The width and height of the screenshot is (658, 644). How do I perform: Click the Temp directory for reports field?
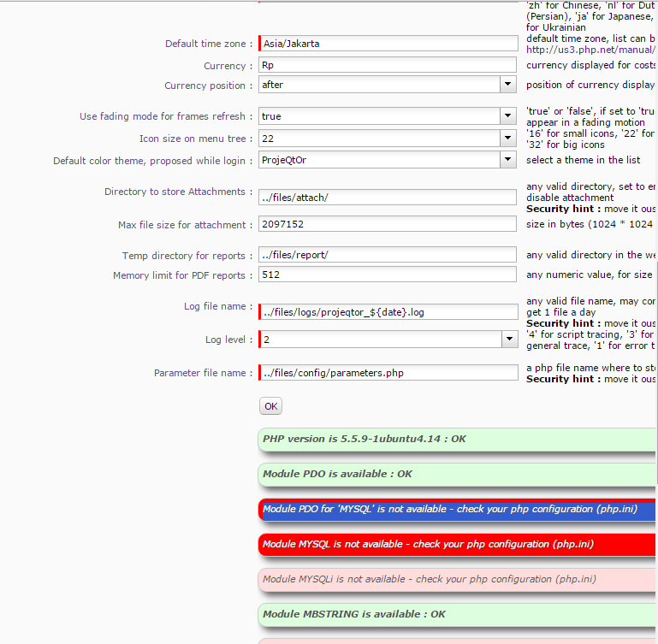(389, 255)
